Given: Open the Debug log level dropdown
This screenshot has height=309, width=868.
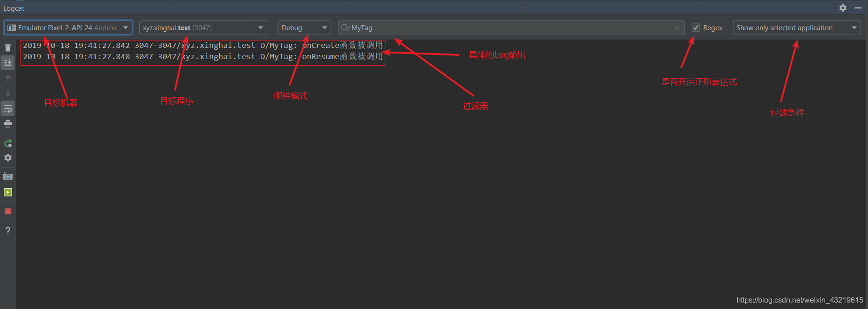Looking at the screenshot, I should pos(304,27).
